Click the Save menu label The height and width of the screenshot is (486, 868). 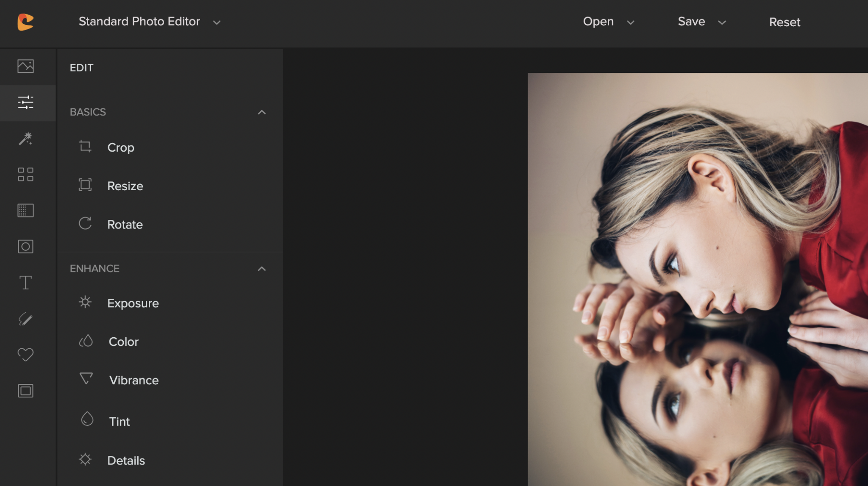691,22
